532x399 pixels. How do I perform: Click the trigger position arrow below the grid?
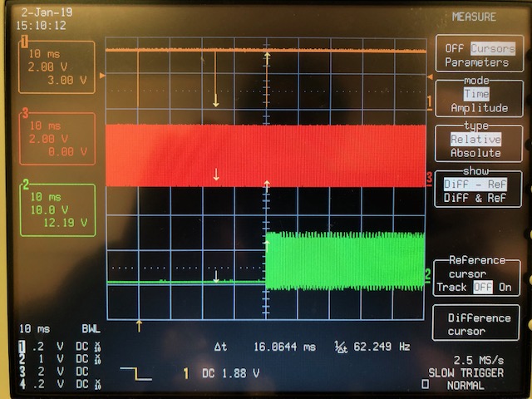click(x=139, y=326)
